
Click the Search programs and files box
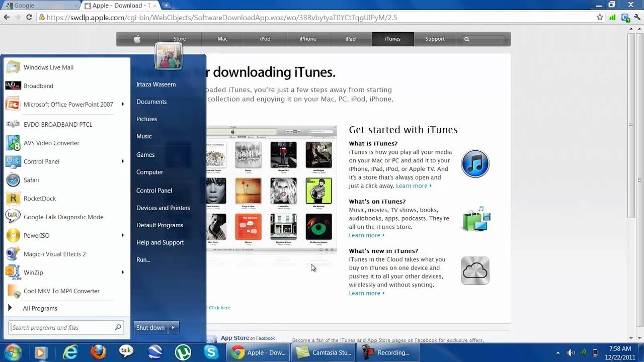(66, 328)
